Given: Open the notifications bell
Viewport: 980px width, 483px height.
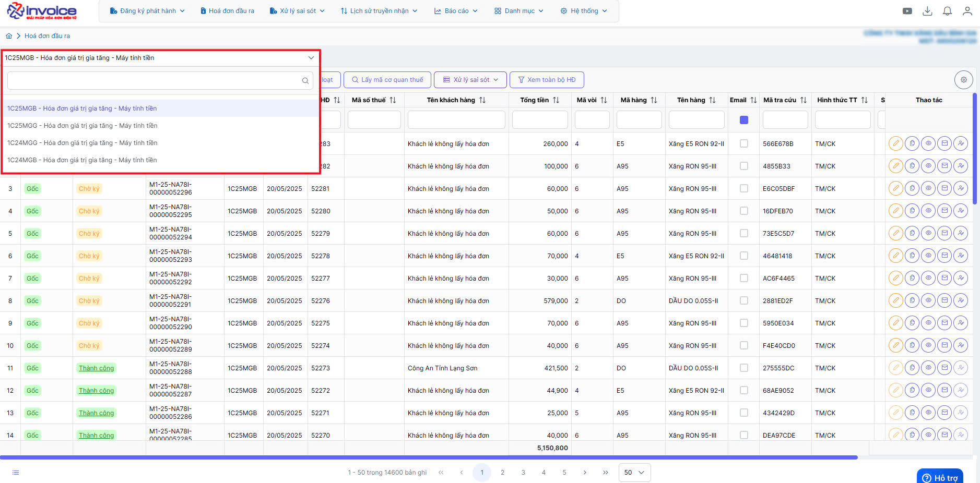Looking at the screenshot, I should point(947,11).
